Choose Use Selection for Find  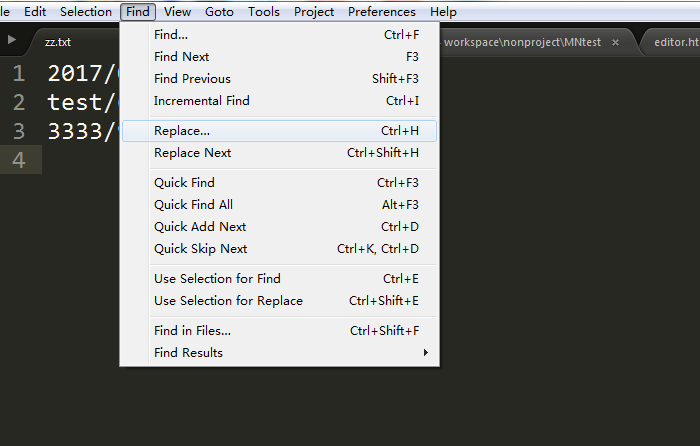[x=279, y=279]
